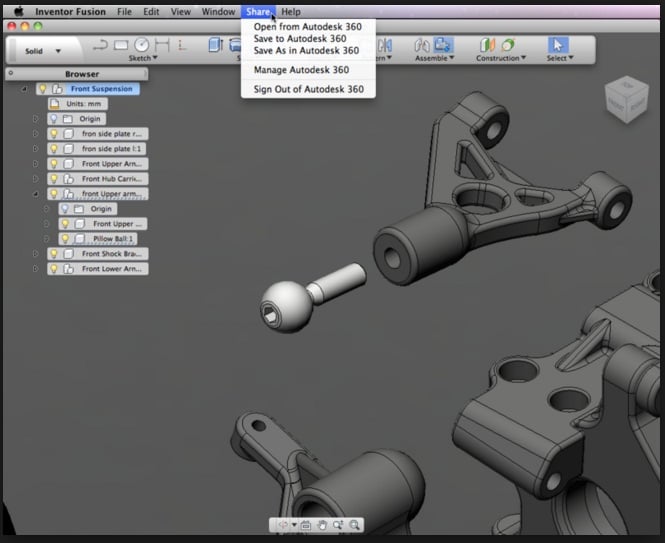Click the green Construction axis icon
The height and width of the screenshot is (543, 665).
tap(508, 45)
